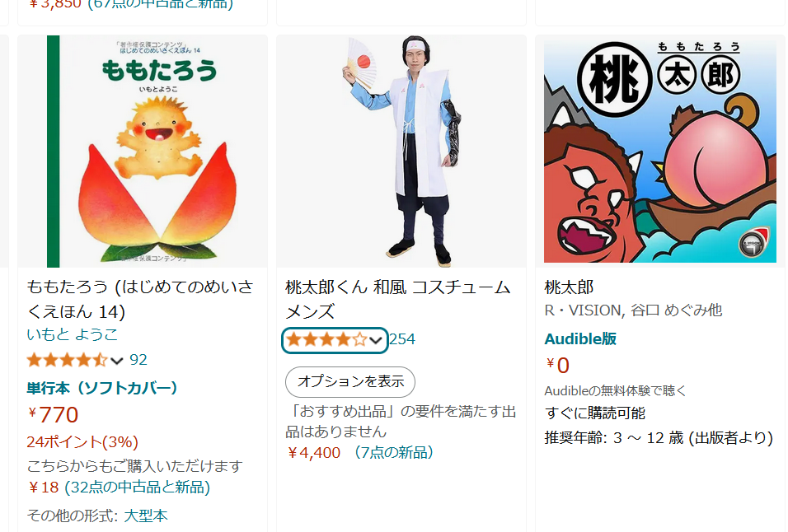
Task: Open the 92 reviews link
Action: click(138, 359)
